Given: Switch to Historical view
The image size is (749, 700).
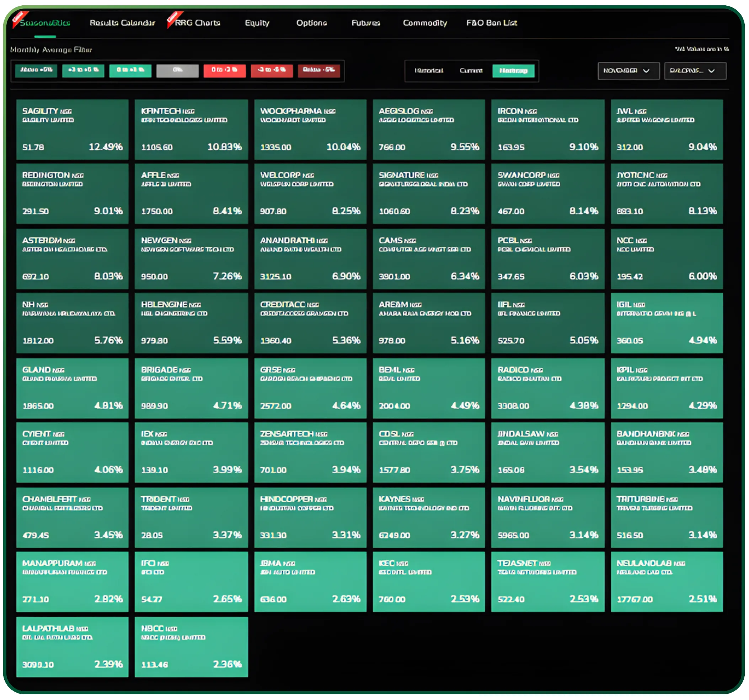Looking at the screenshot, I should [429, 70].
